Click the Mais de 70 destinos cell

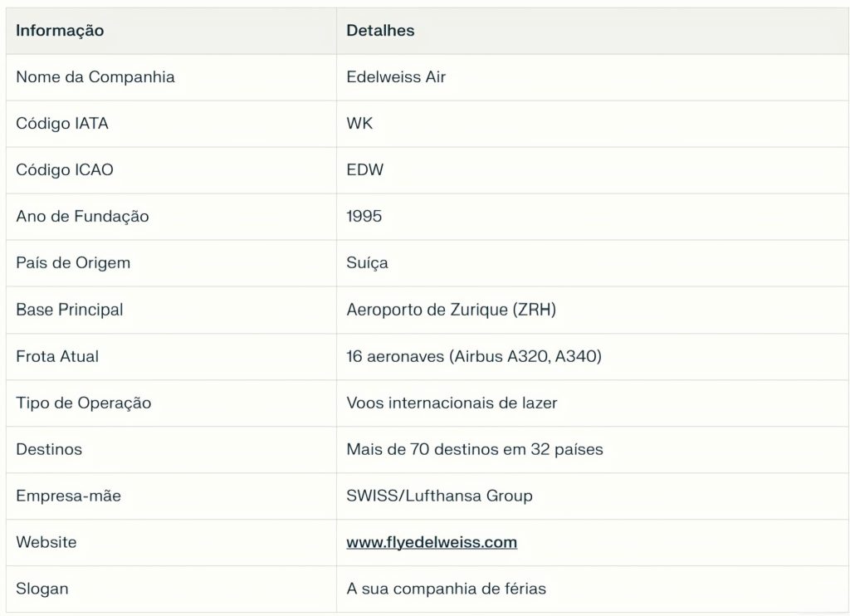(x=474, y=449)
